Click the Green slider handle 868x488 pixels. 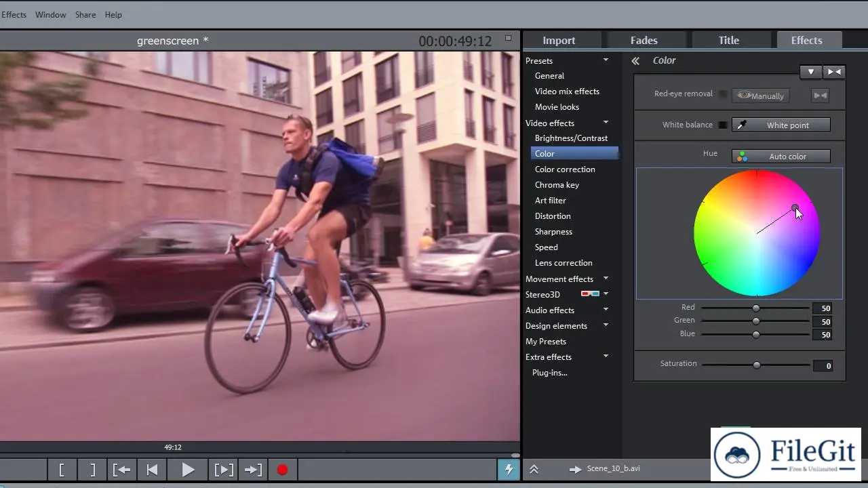point(756,321)
